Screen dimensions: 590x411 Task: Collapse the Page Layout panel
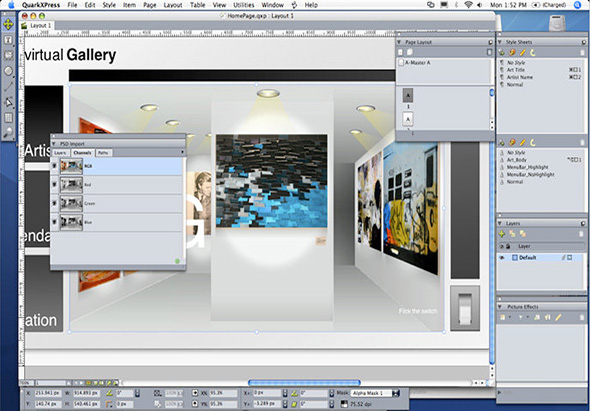point(400,42)
